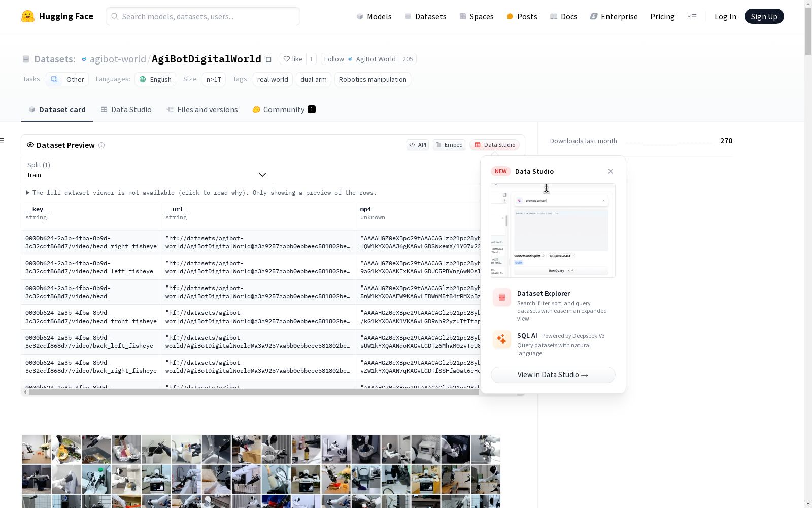Expand the extra navigation menu icon
Image resolution: width=812 pixels, height=508 pixels.
(x=692, y=16)
